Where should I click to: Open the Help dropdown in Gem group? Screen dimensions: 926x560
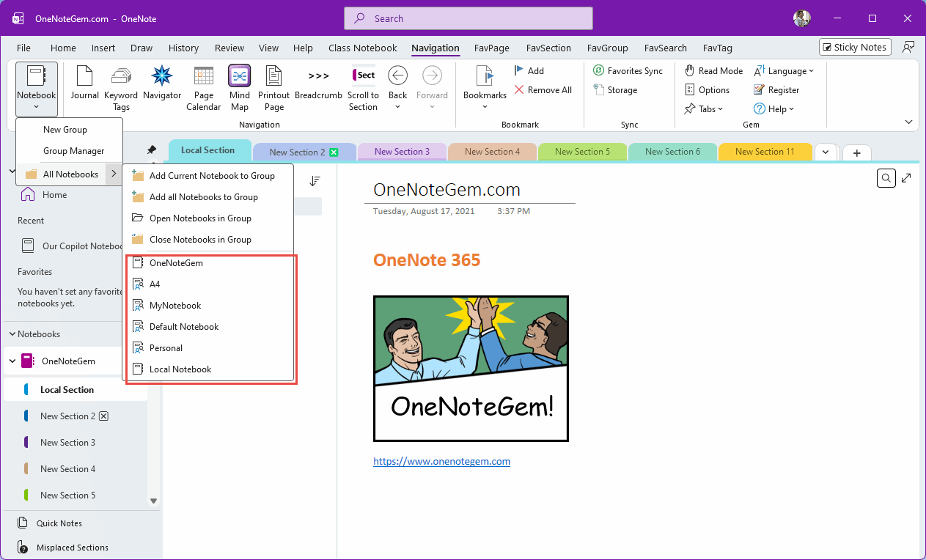point(774,109)
